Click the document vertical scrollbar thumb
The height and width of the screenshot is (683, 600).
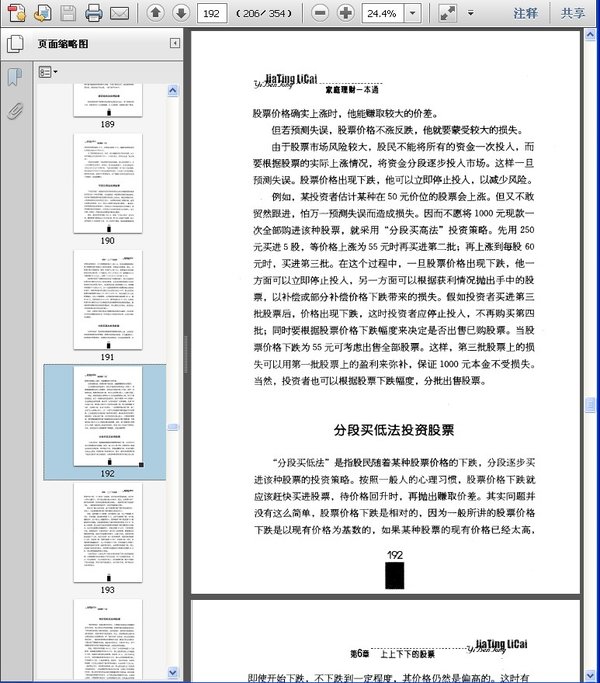(590, 405)
